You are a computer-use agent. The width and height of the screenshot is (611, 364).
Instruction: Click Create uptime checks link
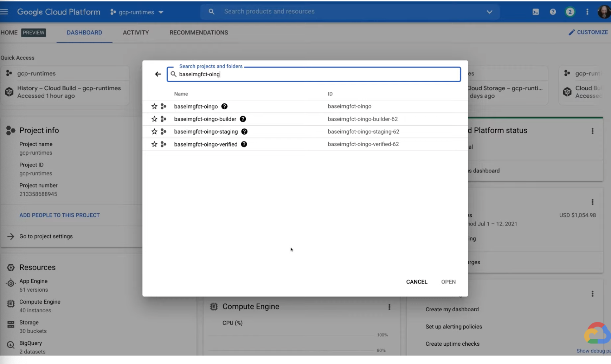coord(452,344)
